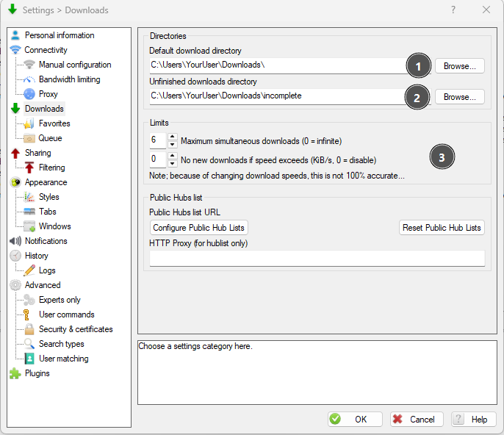Open User matching settings
Viewport: 504px width, 435px height.
tap(64, 359)
